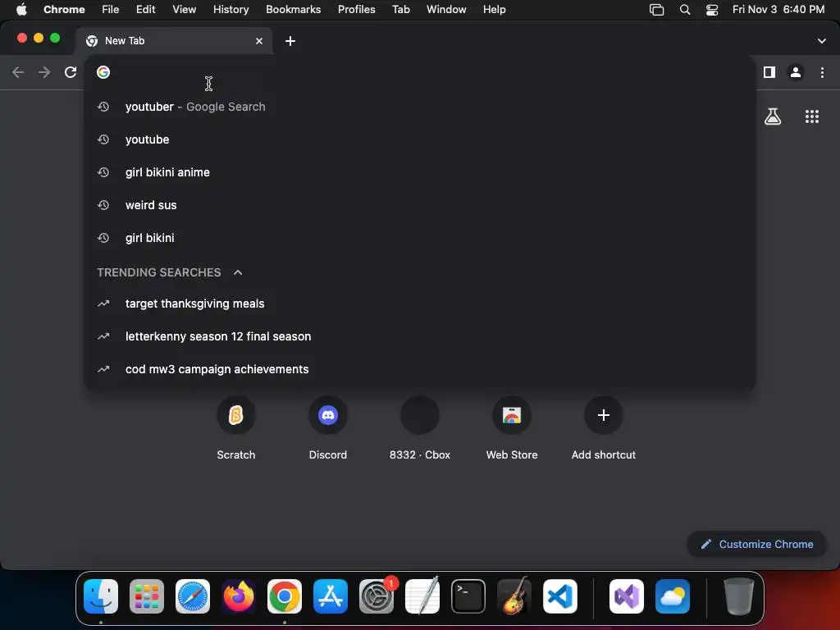Open Launchpad from the dock
The height and width of the screenshot is (630, 840).
point(147,596)
